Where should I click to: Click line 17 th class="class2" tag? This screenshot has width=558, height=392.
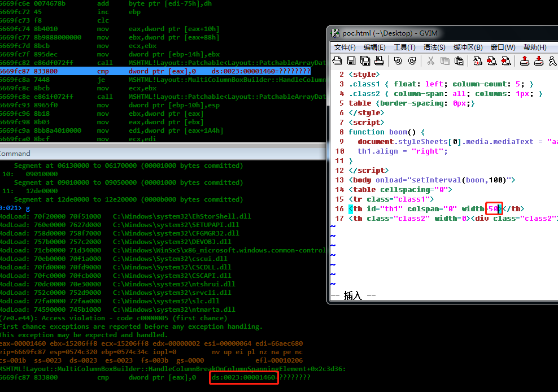453,219
